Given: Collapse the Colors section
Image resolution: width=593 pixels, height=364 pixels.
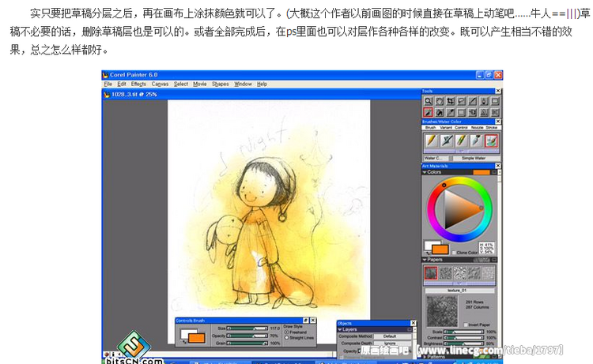Looking at the screenshot, I should pyautogui.click(x=425, y=172).
